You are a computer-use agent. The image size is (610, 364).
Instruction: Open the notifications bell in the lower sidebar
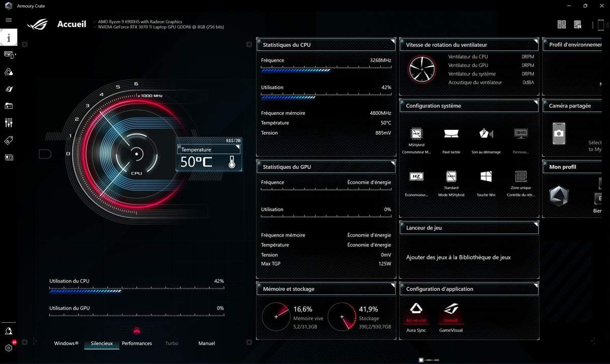(x=8, y=331)
